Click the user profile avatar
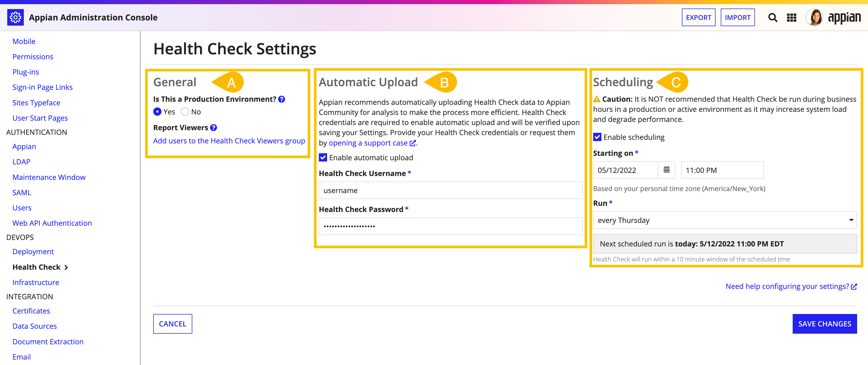This screenshot has width=868, height=365. pos(814,18)
